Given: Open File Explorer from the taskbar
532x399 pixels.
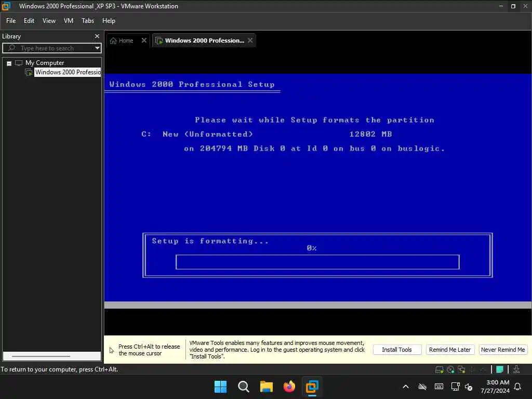Looking at the screenshot, I should click(267, 387).
